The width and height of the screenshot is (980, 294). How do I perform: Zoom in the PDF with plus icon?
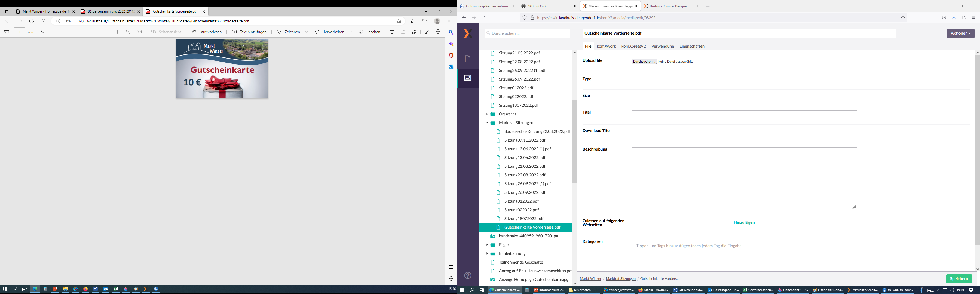click(117, 32)
